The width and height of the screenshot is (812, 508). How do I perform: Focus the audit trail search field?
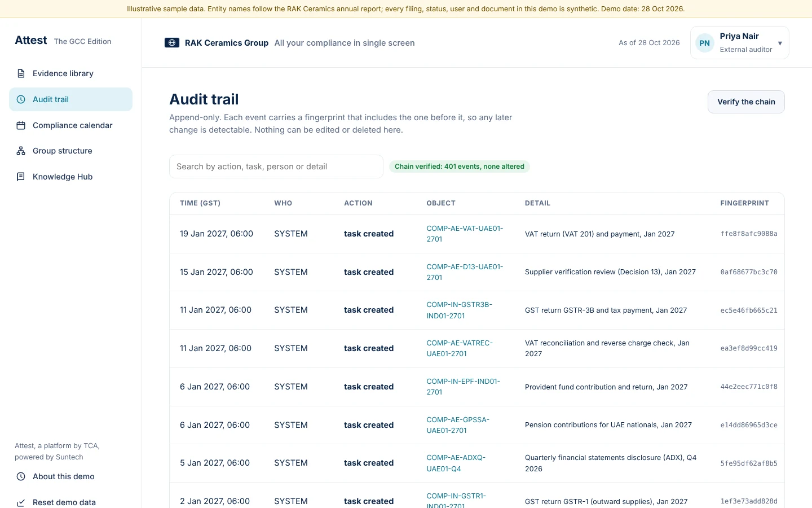pyautogui.click(x=276, y=167)
